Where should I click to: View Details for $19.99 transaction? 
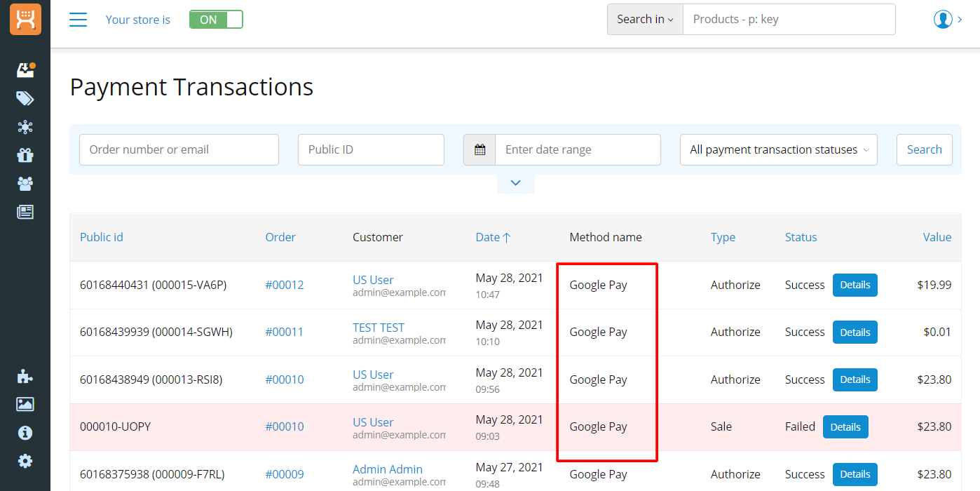tap(855, 285)
